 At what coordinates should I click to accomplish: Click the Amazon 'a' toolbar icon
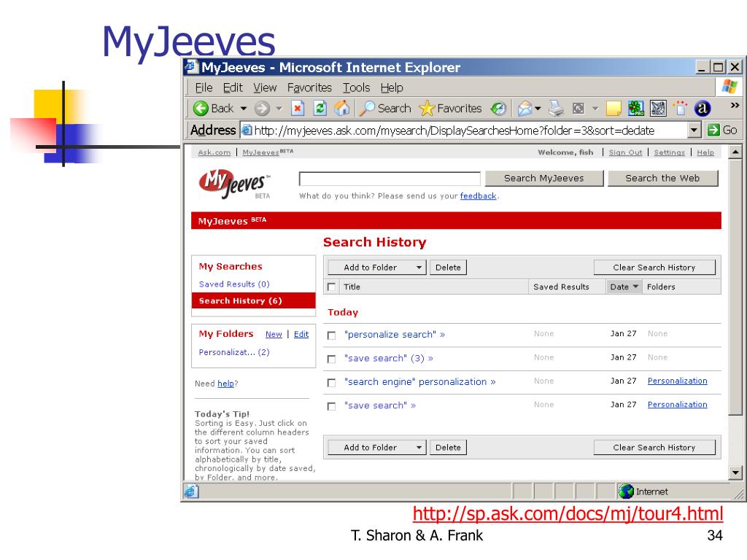tap(703, 109)
